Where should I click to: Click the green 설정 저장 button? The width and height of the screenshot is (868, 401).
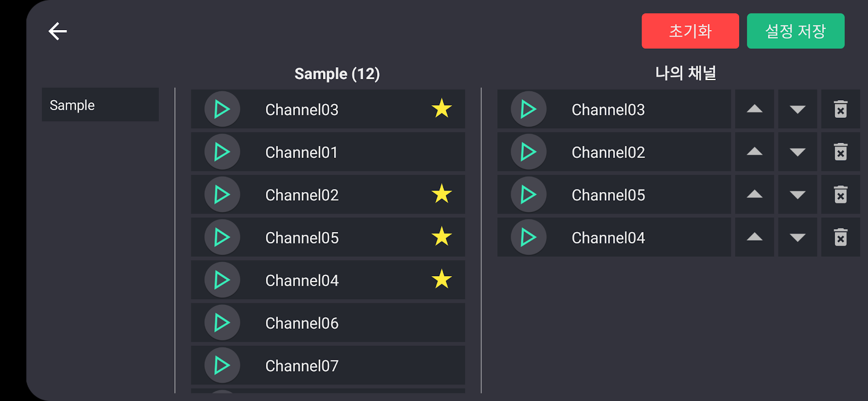point(795,31)
